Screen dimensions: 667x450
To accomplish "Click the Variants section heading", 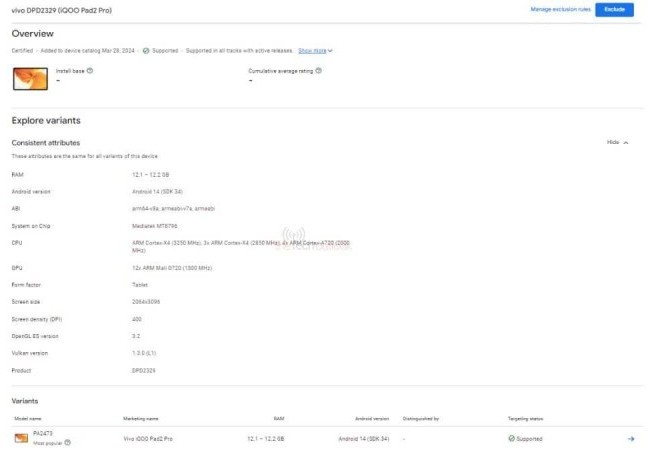I will click(25, 401).
